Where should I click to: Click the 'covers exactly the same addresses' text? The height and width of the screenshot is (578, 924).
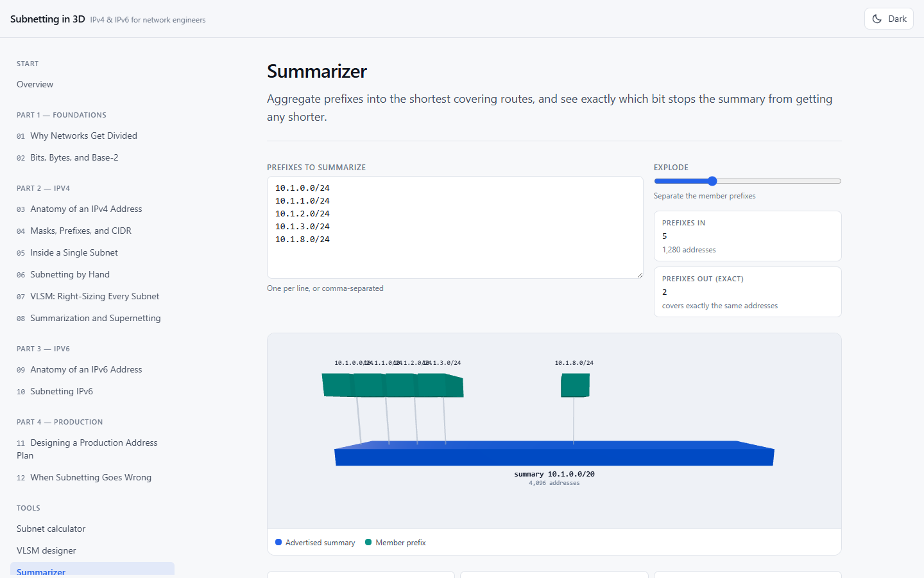pos(720,306)
